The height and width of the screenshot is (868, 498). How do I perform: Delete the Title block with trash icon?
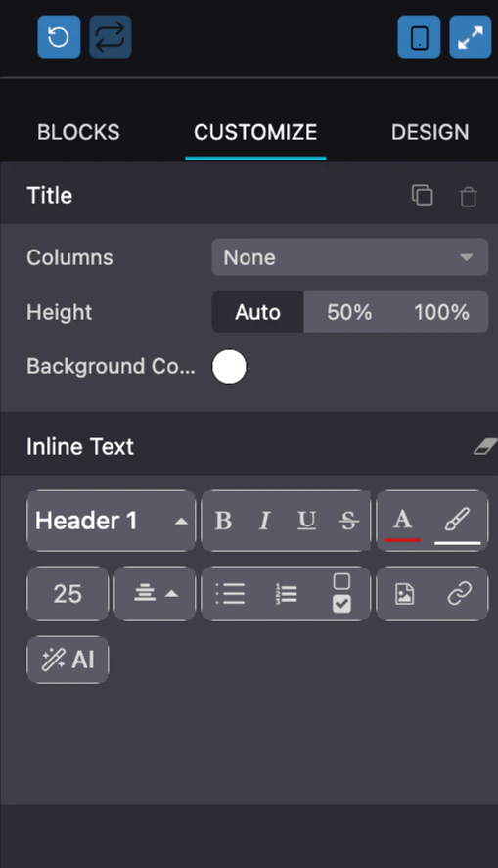468,197
